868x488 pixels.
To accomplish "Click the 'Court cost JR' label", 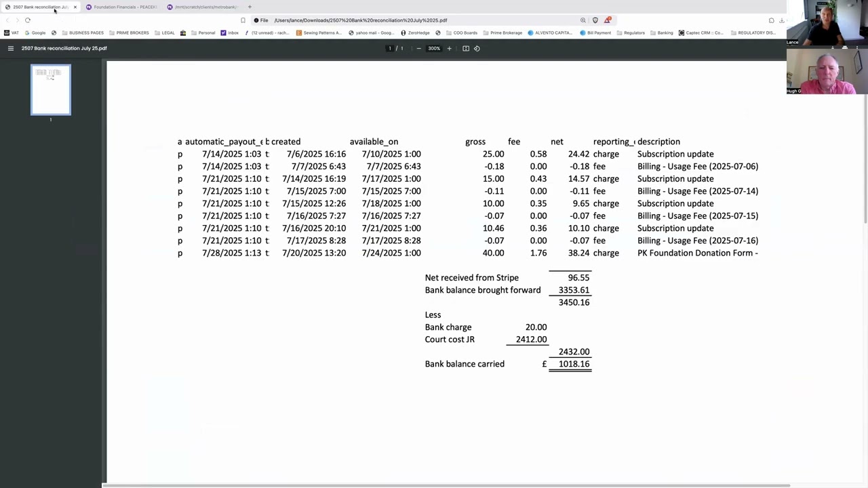I will pyautogui.click(x=450, y=340).
